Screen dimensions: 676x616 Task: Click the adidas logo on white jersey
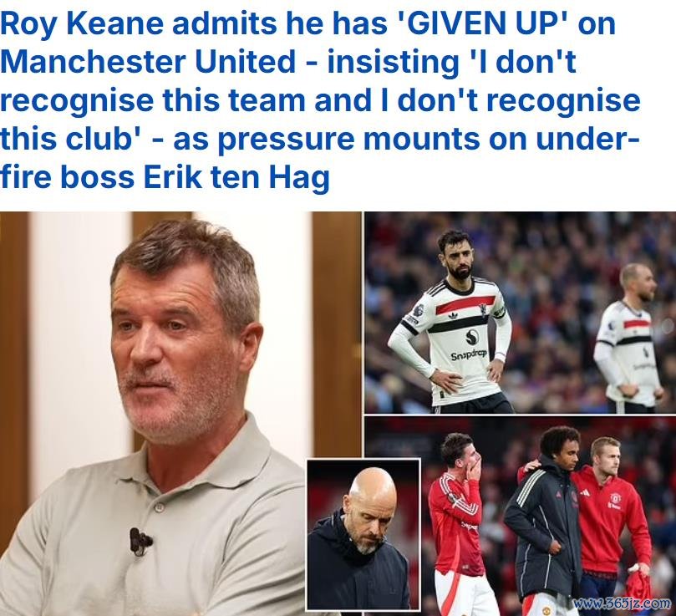pos(453,317)
